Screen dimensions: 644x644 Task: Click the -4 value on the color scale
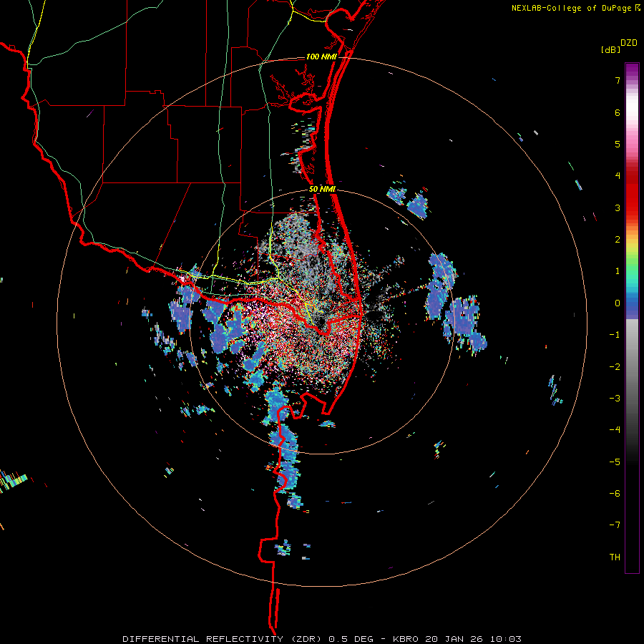615,430
